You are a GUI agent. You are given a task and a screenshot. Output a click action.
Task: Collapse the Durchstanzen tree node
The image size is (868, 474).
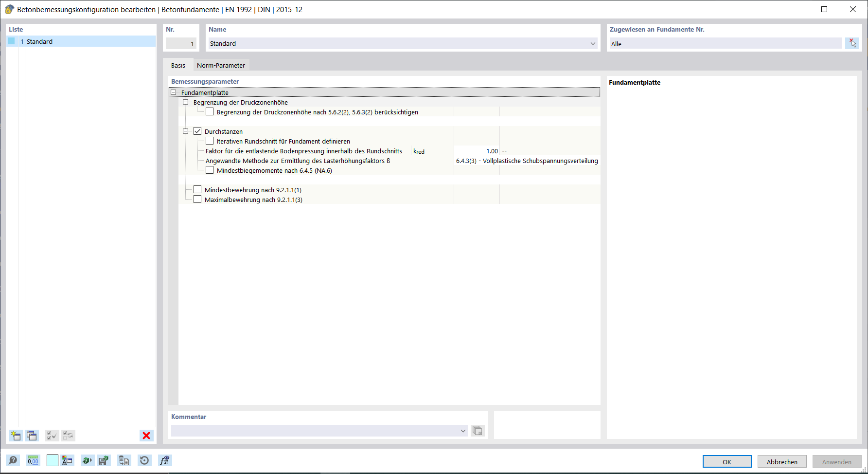click(x=185, y=131)
